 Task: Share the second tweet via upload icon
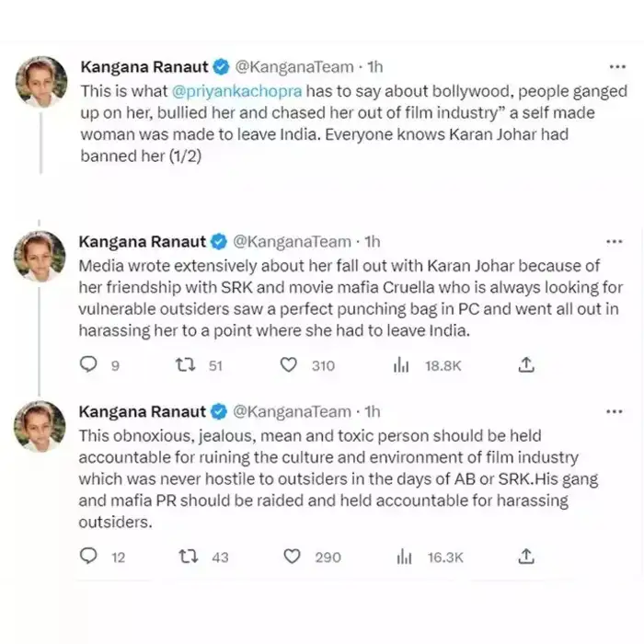coord(526,366)
